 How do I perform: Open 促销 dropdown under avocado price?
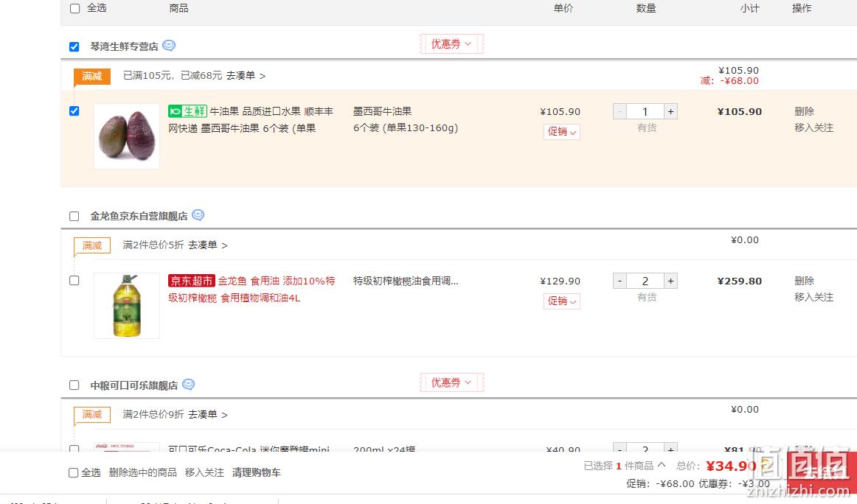(x=562, y=132)
